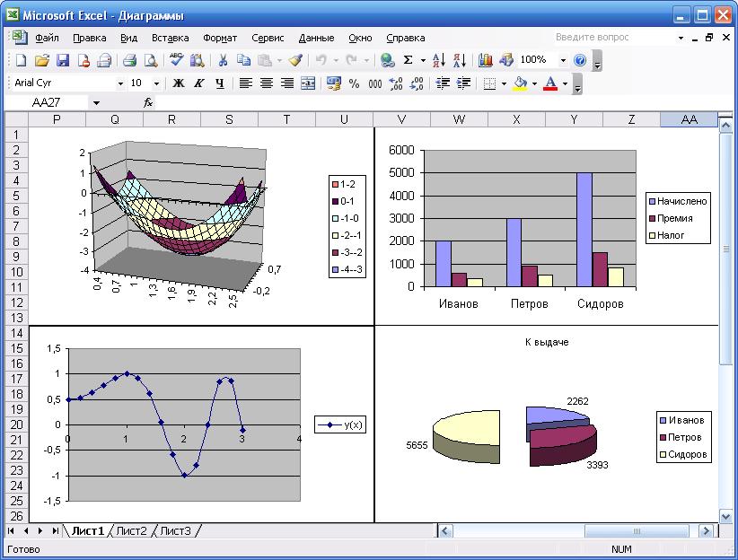Image resolution: width=738 pixels, height=560 pixels.
Task: Toggle align right
Action: [x=287, y=83]
